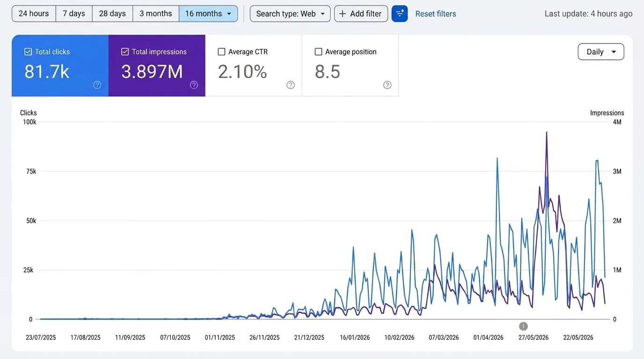Click the 75k y-axis label

click(x=31, y=172)
